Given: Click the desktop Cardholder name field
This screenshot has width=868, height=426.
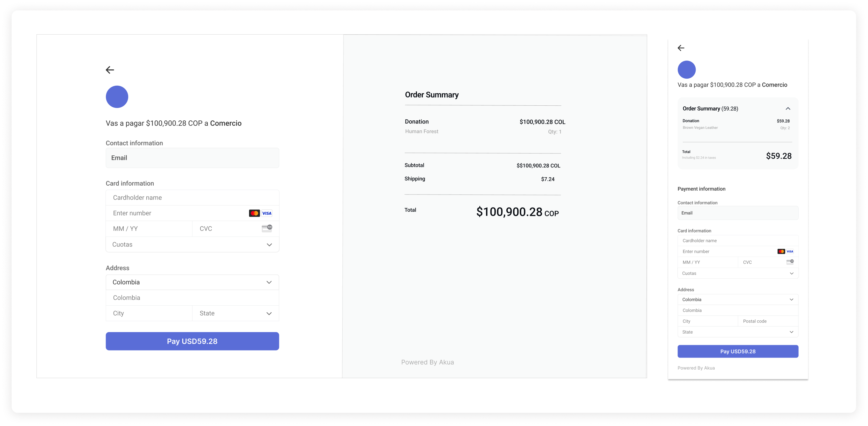Looking at the screenshot, I should coord(192,198).
